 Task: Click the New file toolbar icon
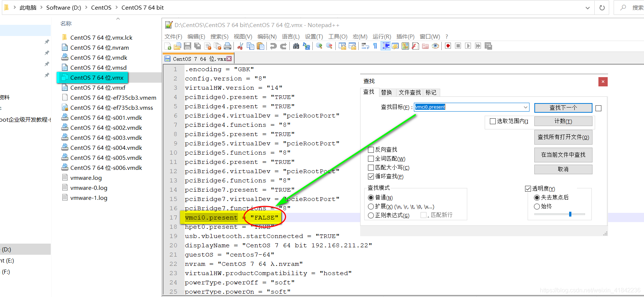[167, 46]
